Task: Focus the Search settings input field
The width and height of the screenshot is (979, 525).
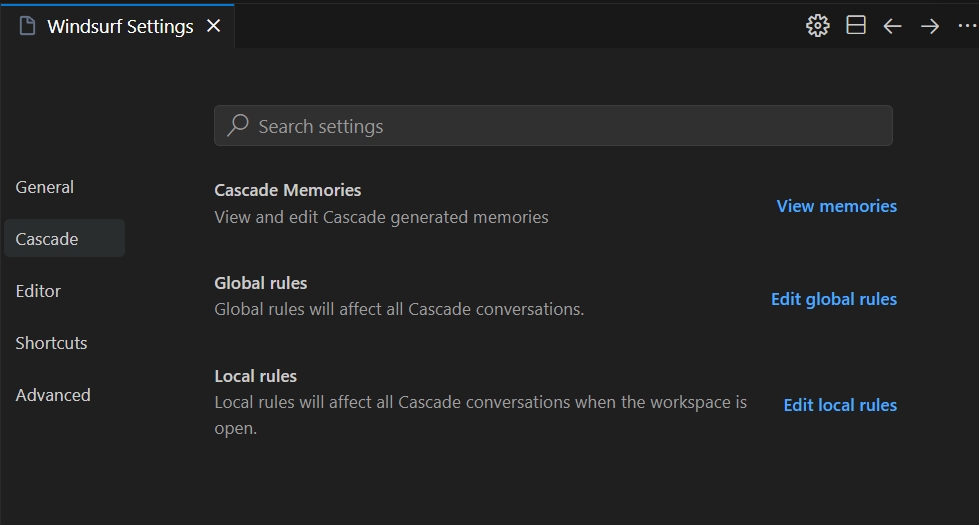Action: (x=560, y=126)
